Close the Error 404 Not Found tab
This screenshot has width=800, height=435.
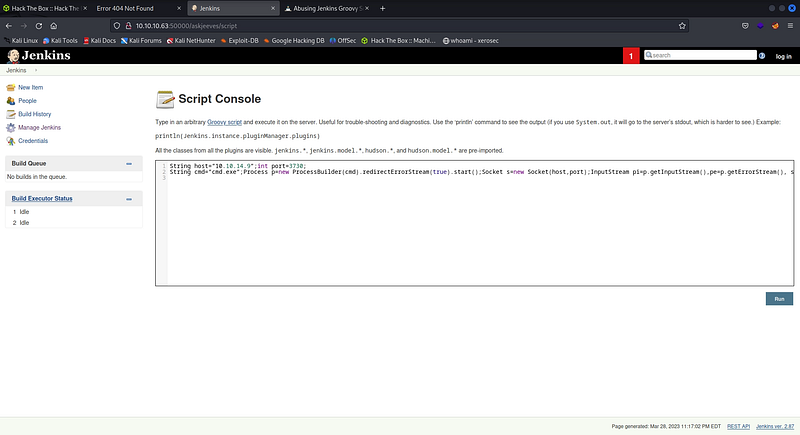pos(179,8)
